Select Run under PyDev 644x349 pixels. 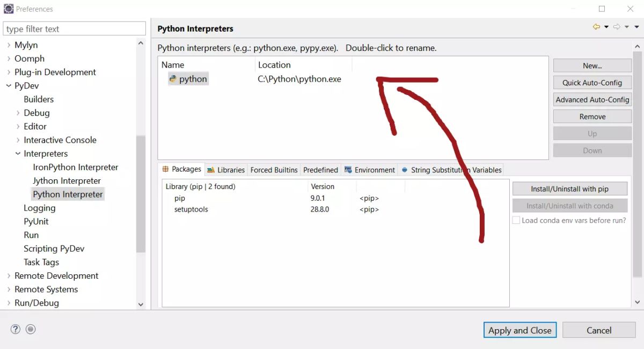tap(31, 235)
